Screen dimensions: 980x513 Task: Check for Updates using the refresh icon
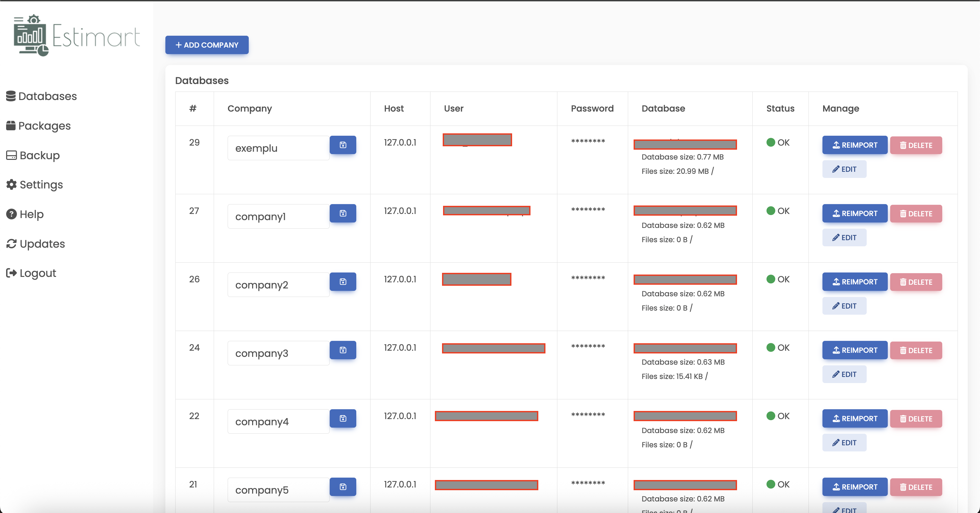[11, 244]
